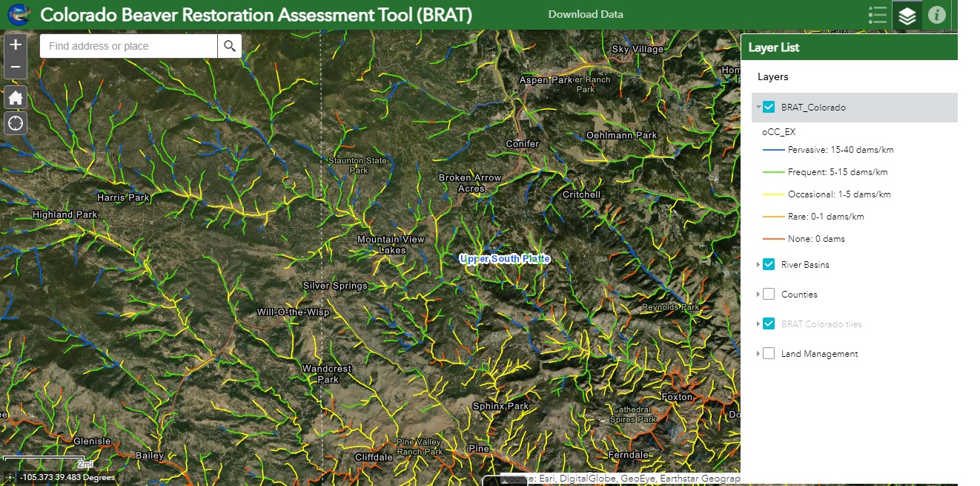Hide the River Basins layer
The image size is (980, 486).
point(769,265)
